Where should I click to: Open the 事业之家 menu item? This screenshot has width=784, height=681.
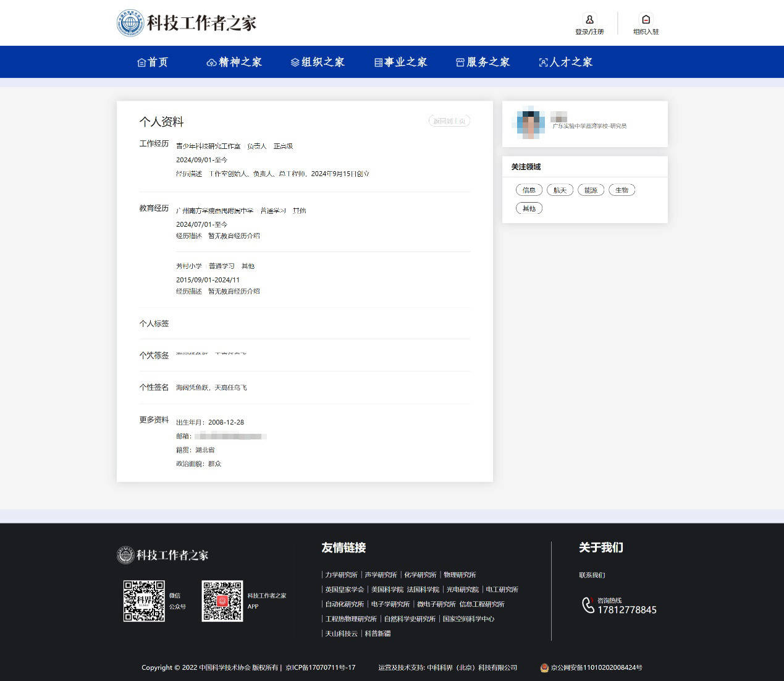pos(400,62)
